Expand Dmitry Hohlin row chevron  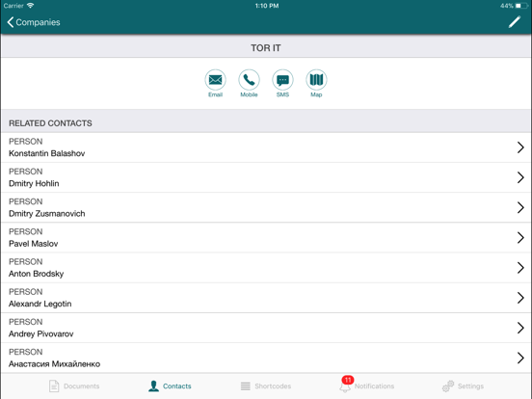(520, 177)
